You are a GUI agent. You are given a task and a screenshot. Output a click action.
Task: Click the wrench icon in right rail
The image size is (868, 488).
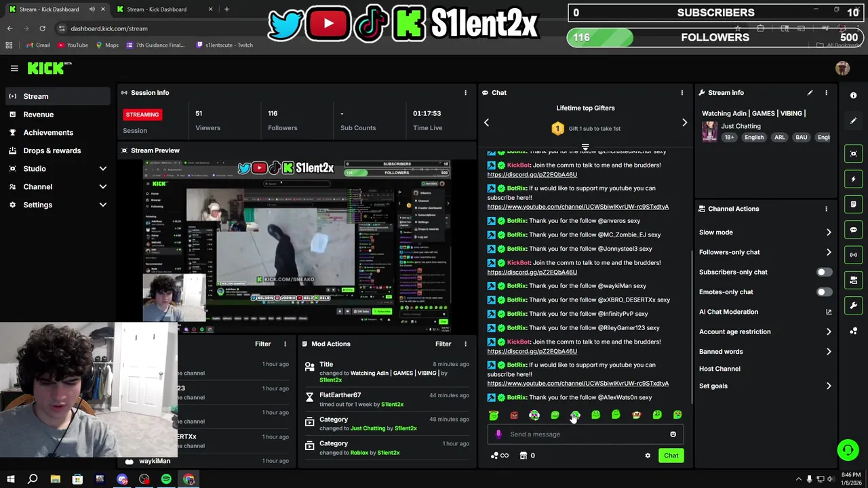(853, 306)
